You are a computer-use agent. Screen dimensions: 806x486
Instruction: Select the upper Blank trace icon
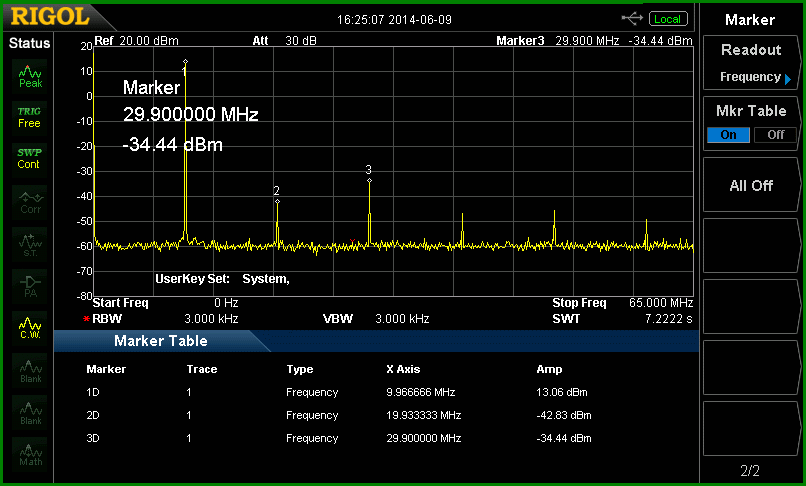30,371
